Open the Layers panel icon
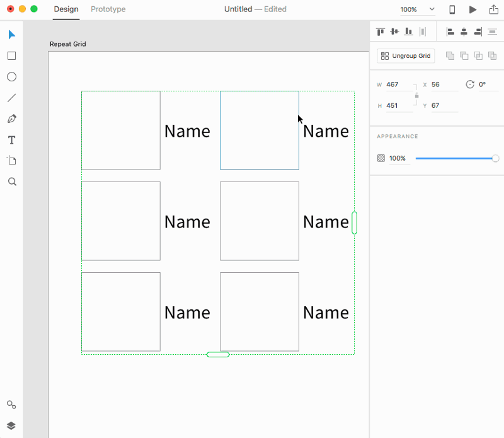504x438 pixels. pyautogui.click(x=11, y=425)
